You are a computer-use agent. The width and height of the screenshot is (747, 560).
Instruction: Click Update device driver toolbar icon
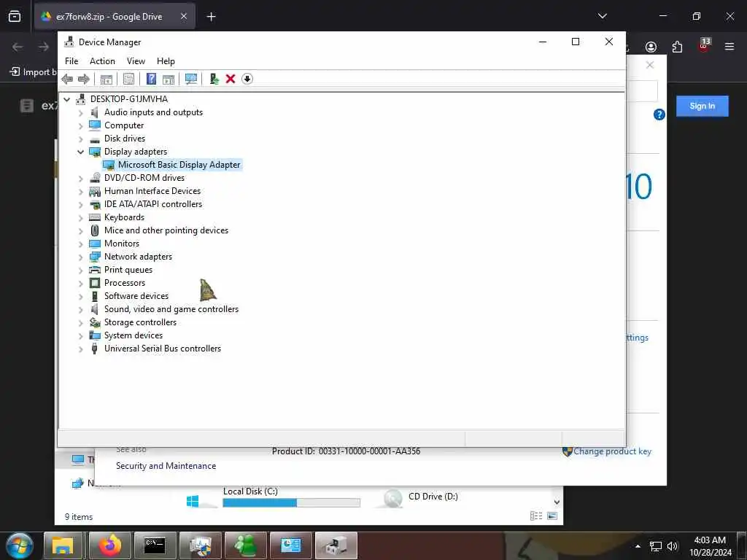[214, 79]
